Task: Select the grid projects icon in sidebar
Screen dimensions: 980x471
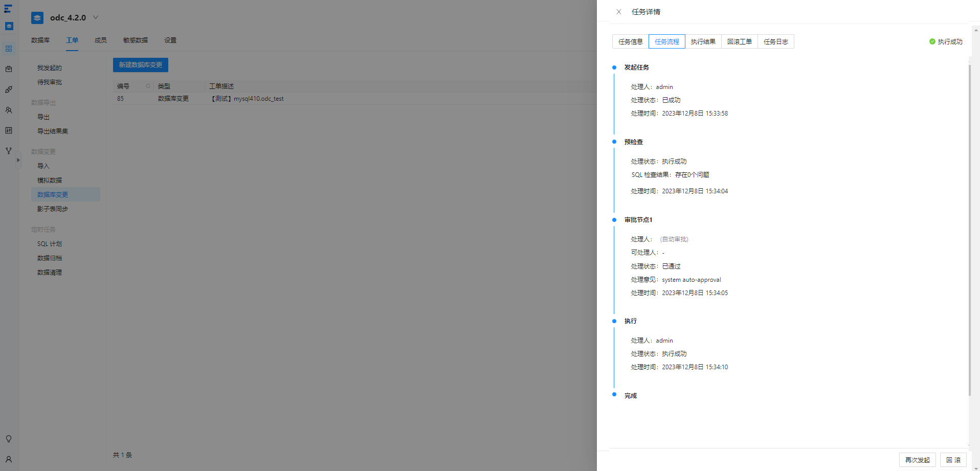Action: pyautogui.click(x=9, y=49)
